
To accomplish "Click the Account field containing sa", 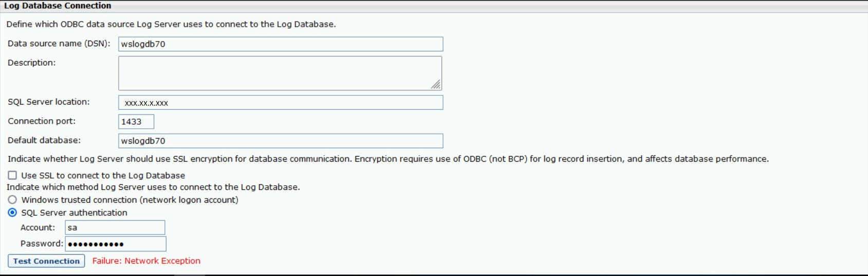I will coord(115,227).
